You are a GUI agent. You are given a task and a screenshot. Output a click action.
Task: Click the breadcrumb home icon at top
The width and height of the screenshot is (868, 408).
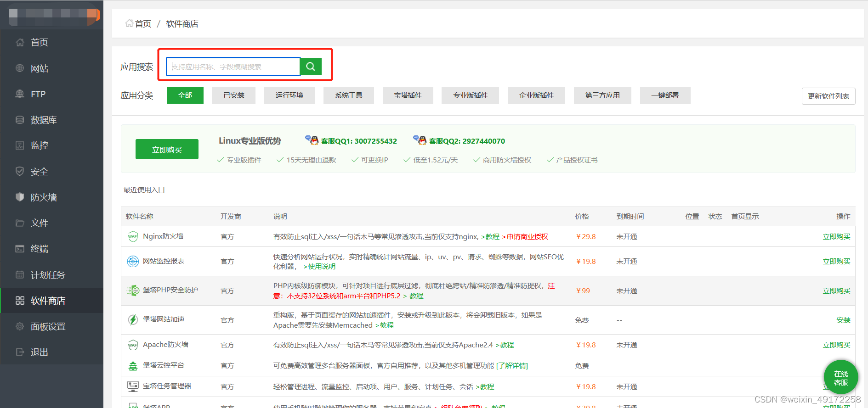click(x=129, y=23)
